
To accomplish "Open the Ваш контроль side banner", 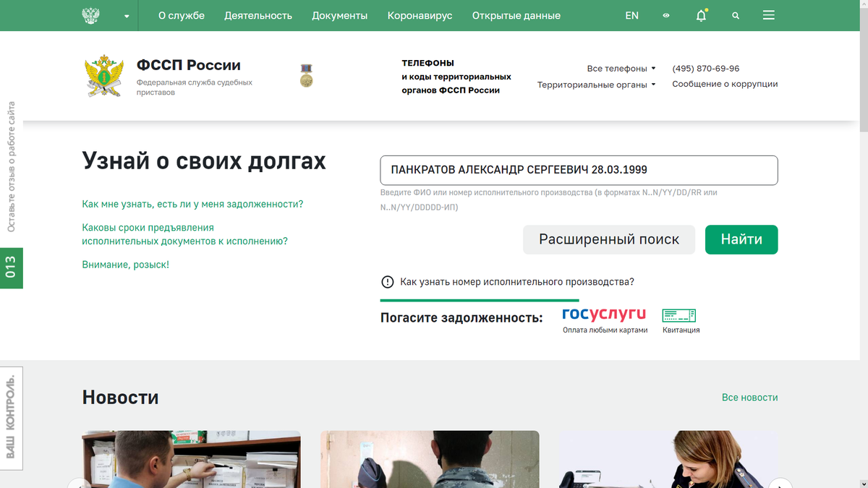I will [11, 417].
